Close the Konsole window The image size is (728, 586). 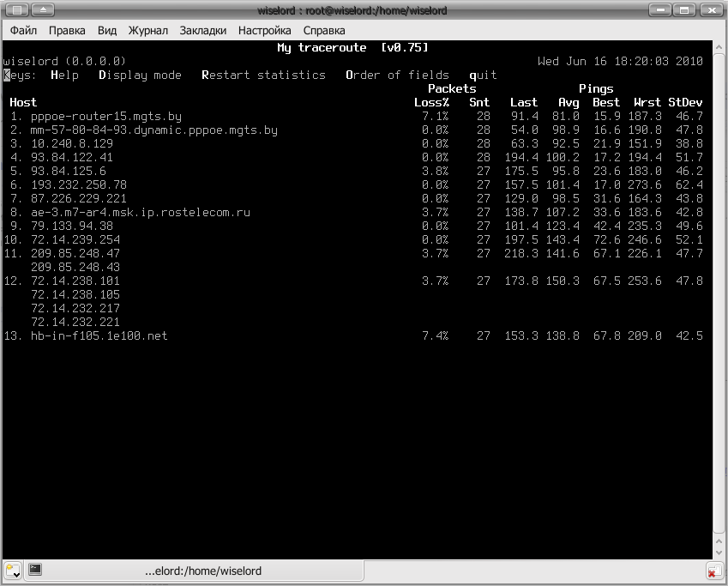tap(711, 9)
